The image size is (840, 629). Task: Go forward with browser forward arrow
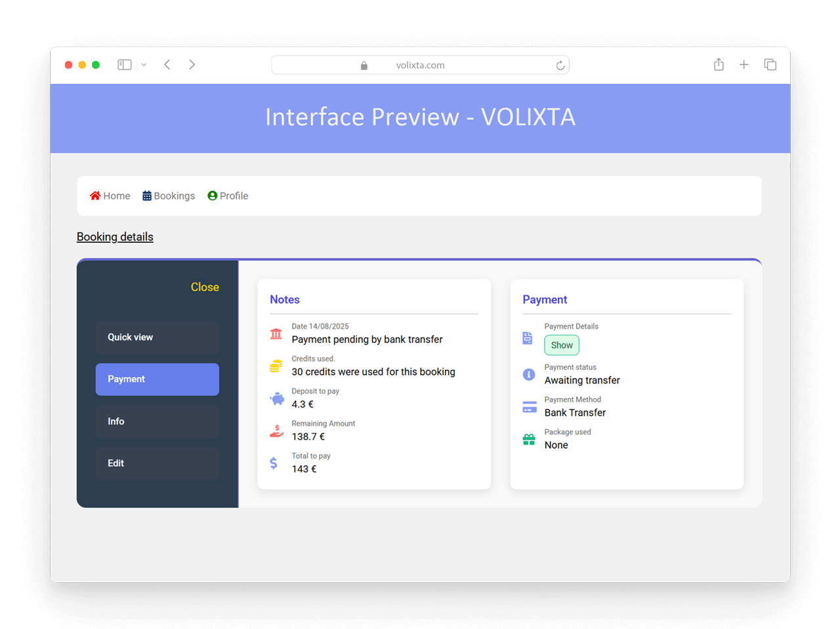pos(192,64)
